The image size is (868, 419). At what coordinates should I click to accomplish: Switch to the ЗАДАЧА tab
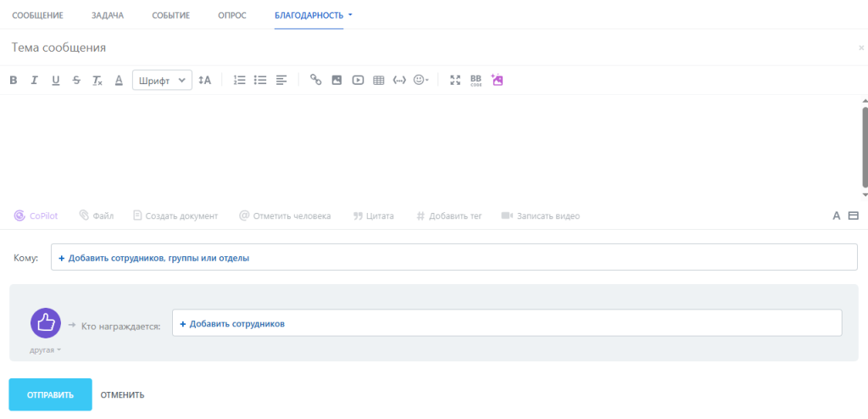[x=108, y=15]
